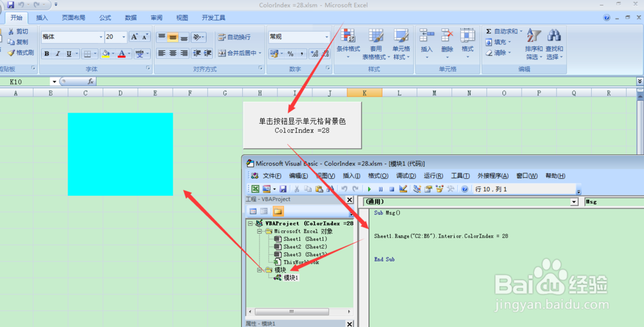The height and width of the screenshot is (327, 644).
Task: Click the red font color button
Action: coord(121,53)
